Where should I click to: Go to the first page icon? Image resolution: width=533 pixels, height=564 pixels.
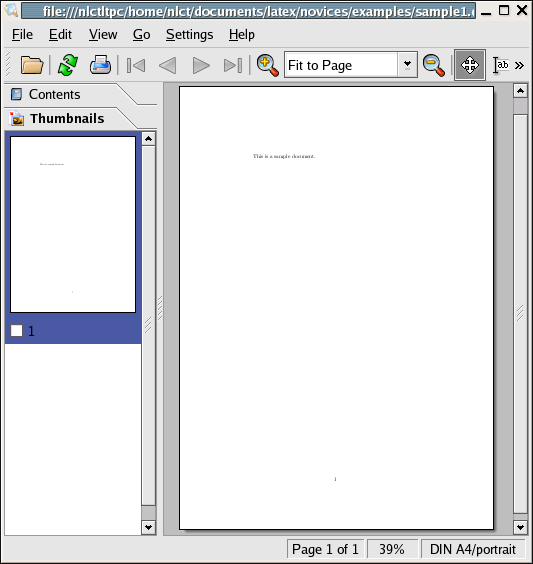(136, 65)
